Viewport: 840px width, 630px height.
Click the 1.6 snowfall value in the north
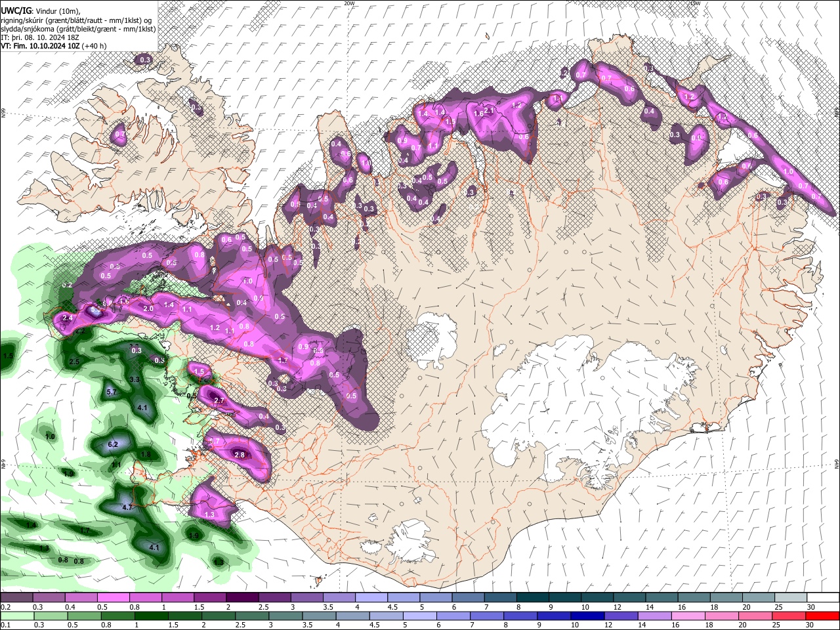click(478, 114)
